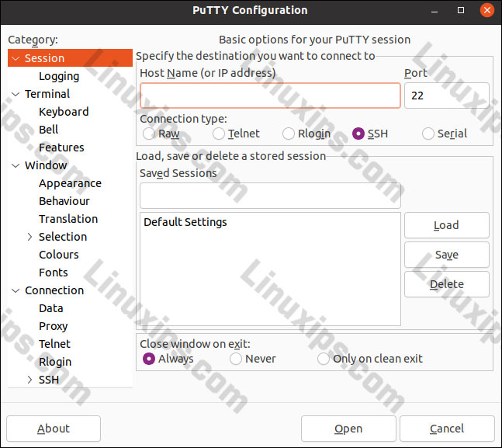The image size is (502, 448).
Task: Select Default Settings in session list
Action: (x=185, y=222)
